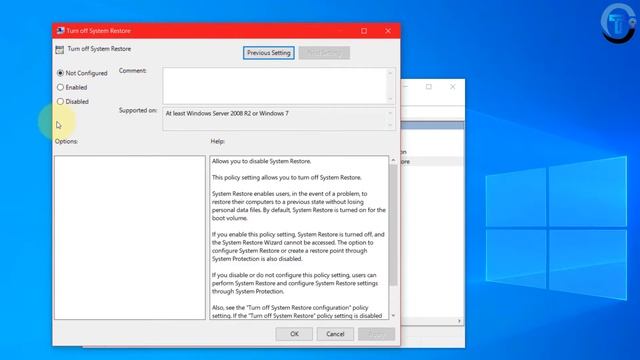
Task: Close the Turn off System Restore dialog
Action: tap(388, 31)
